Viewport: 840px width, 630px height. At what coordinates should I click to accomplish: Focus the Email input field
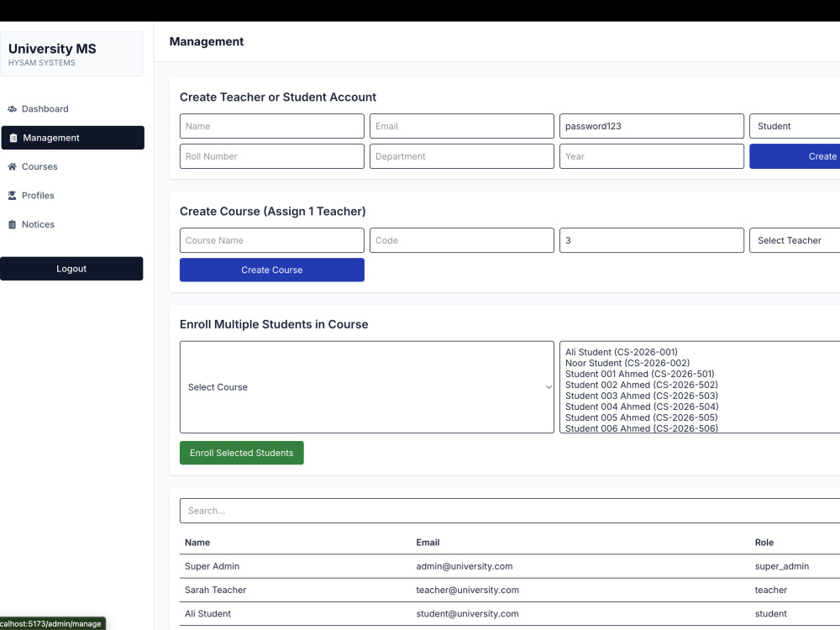[x=462, y=126]
